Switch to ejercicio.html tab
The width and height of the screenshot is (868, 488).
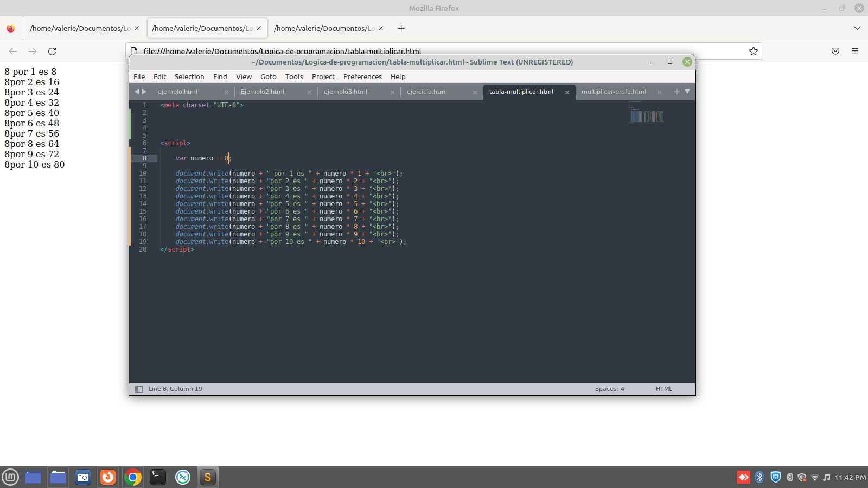(427, 92)
